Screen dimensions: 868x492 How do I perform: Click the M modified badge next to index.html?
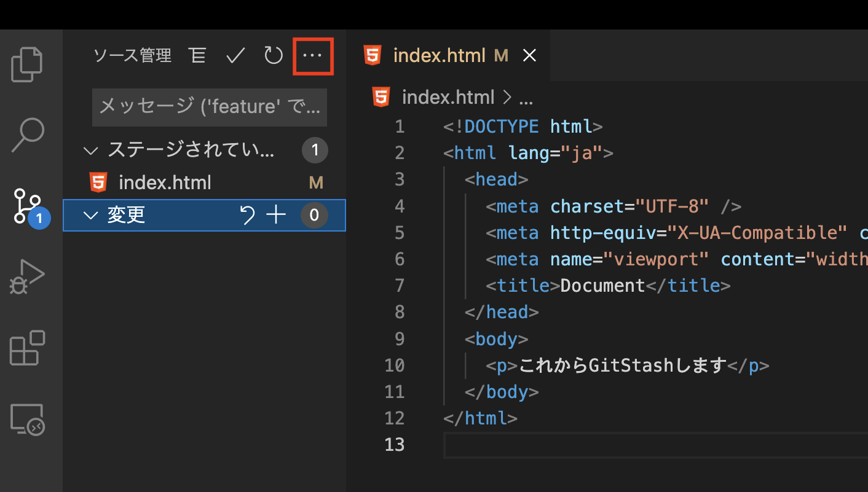(315, 182)
